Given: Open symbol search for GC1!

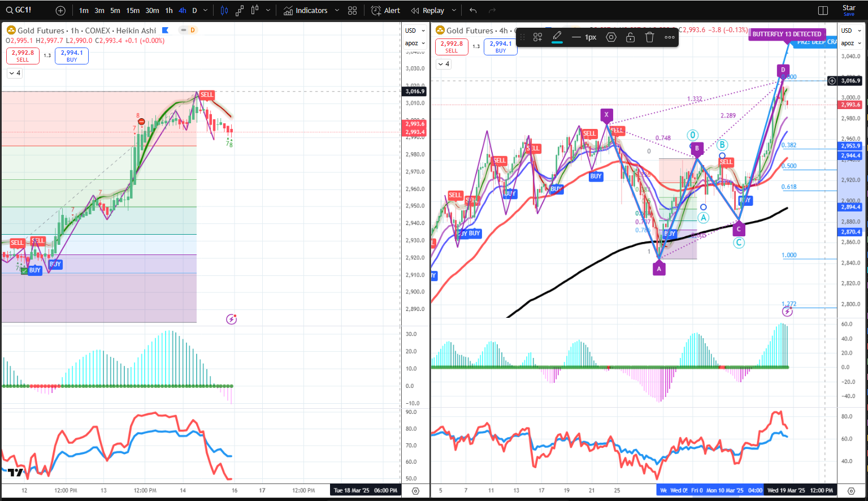Looking at the screenshot, I should click(x=19, y=10).
